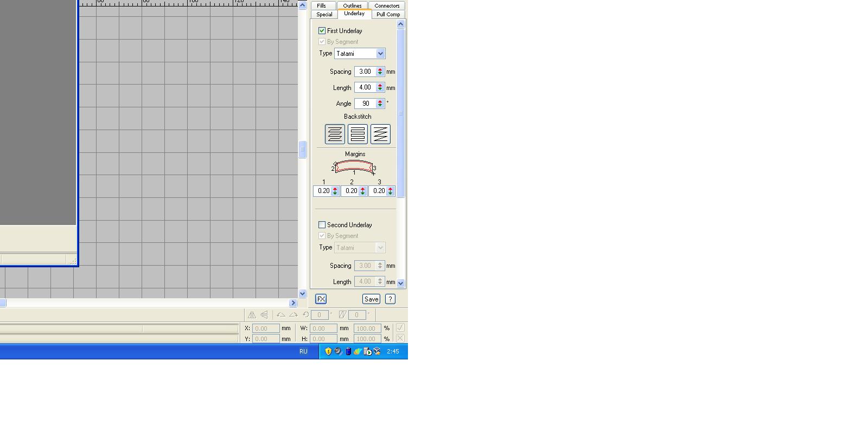
Task: Click the orange-green feather tray icon
Action: pos(358,351)
